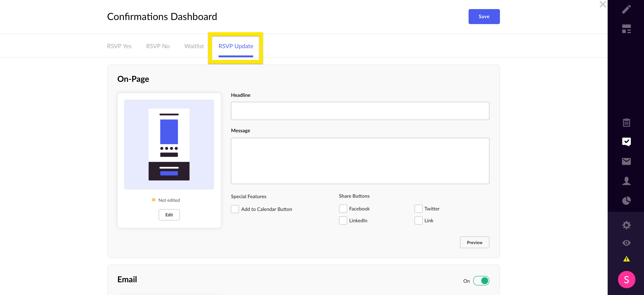This screenshot has width=644, height=295.
Task: Switch to the RSVP Yes tab
Action: click(119, 46)
